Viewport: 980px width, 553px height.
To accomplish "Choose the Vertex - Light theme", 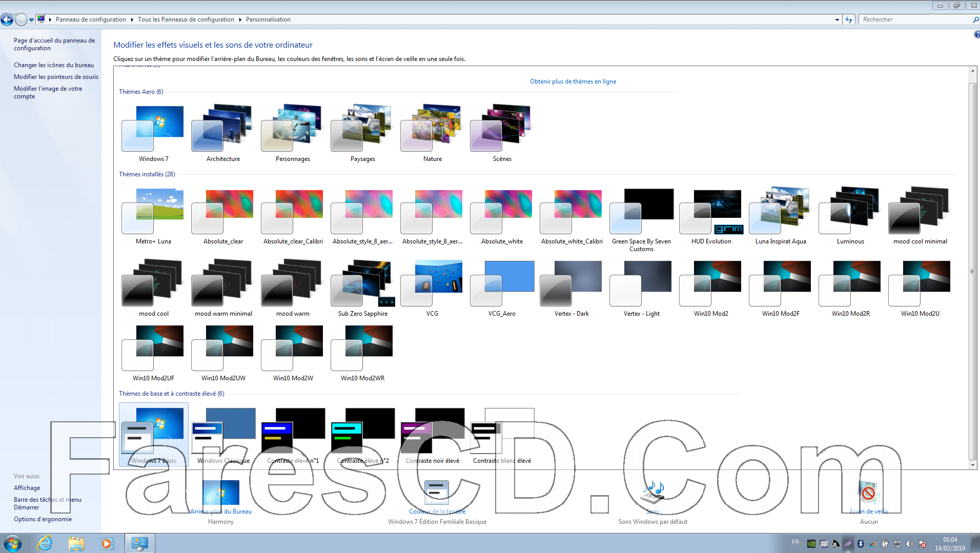I will coord(641,288).
